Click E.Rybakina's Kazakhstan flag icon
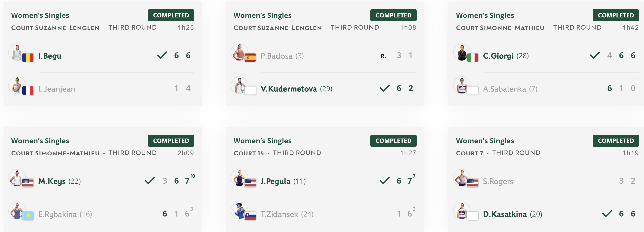Image resolution: width=644 pixels, height=232 pixels. point(28,216)
